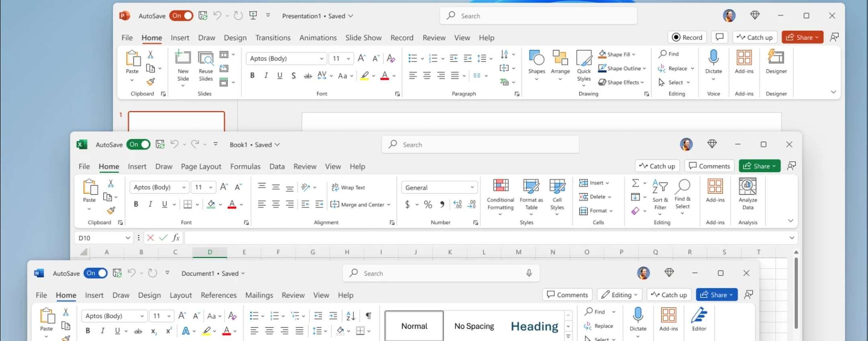Toggle Strikethrough in Word Font group
This screenshot has height=341, width=868.
coord(138,331)
